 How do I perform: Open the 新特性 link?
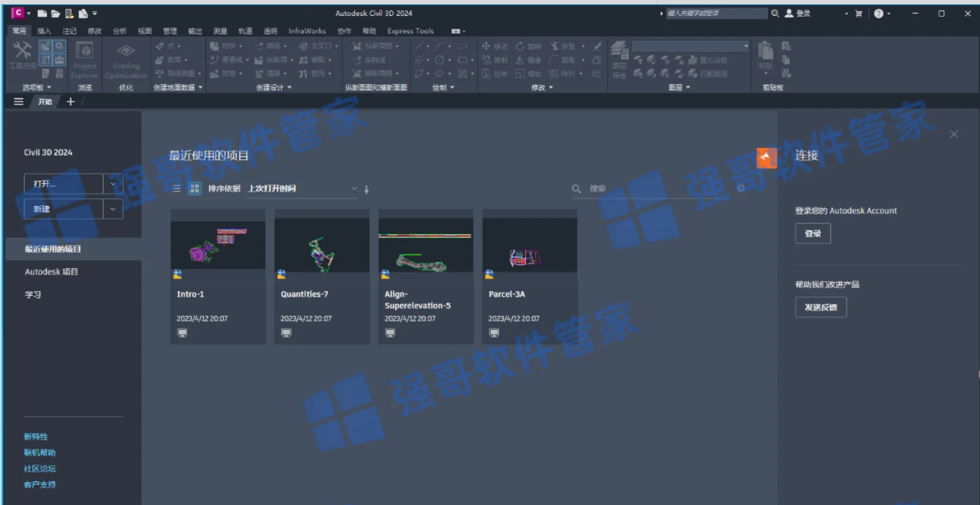point(36,437)
